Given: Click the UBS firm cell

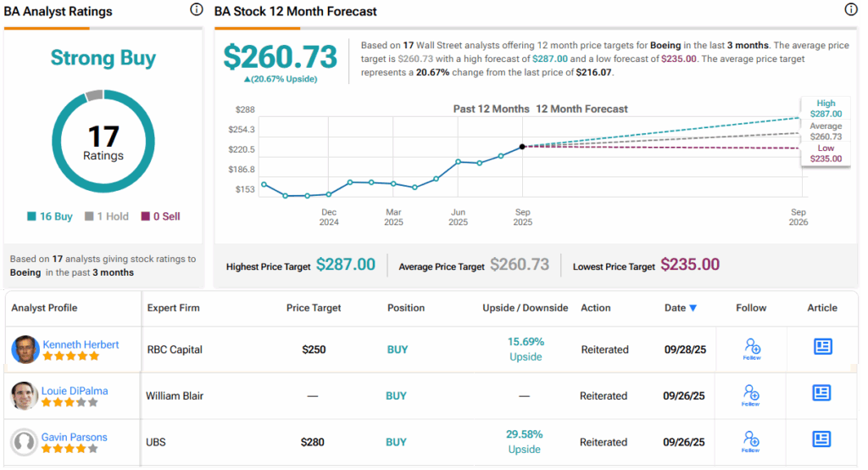Looking at the screenshot, I should pos(156,442).
